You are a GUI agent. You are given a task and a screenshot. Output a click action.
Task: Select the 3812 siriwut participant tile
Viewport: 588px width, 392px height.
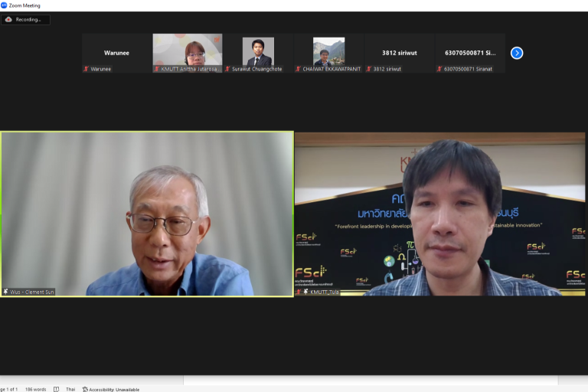[x=400, y=53]
